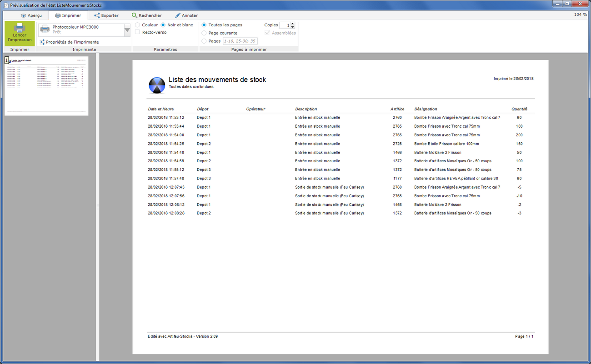Maximize the preview window
Screen dimensions: 591x364
pos(568,4)
